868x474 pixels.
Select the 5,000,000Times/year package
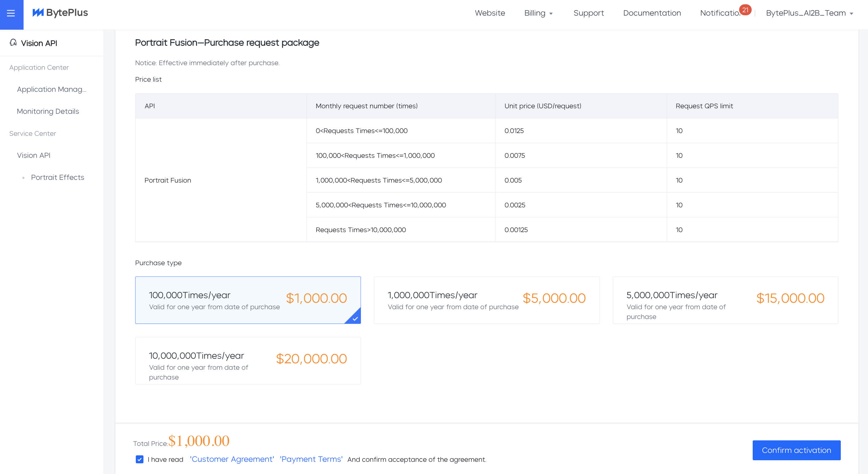[x=725, y=300]
